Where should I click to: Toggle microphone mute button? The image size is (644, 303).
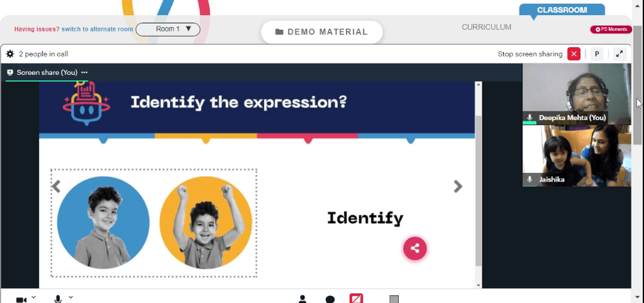58,299
